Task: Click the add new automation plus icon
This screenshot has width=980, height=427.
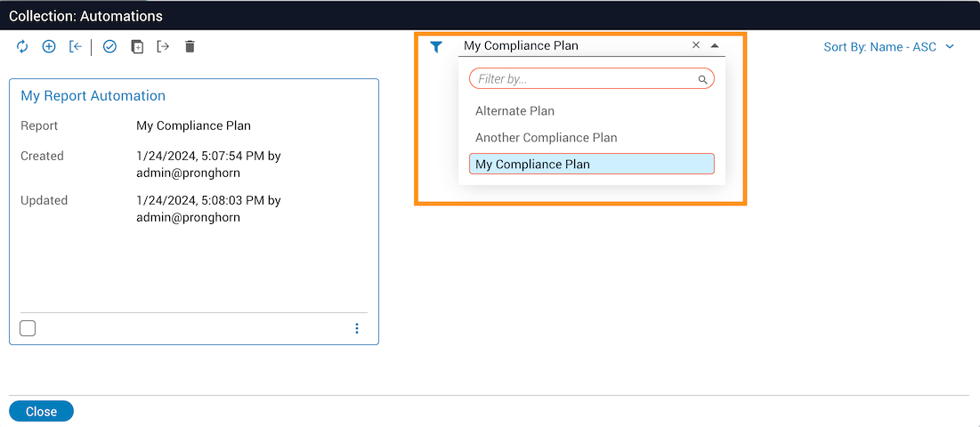Action: [49, 46]
